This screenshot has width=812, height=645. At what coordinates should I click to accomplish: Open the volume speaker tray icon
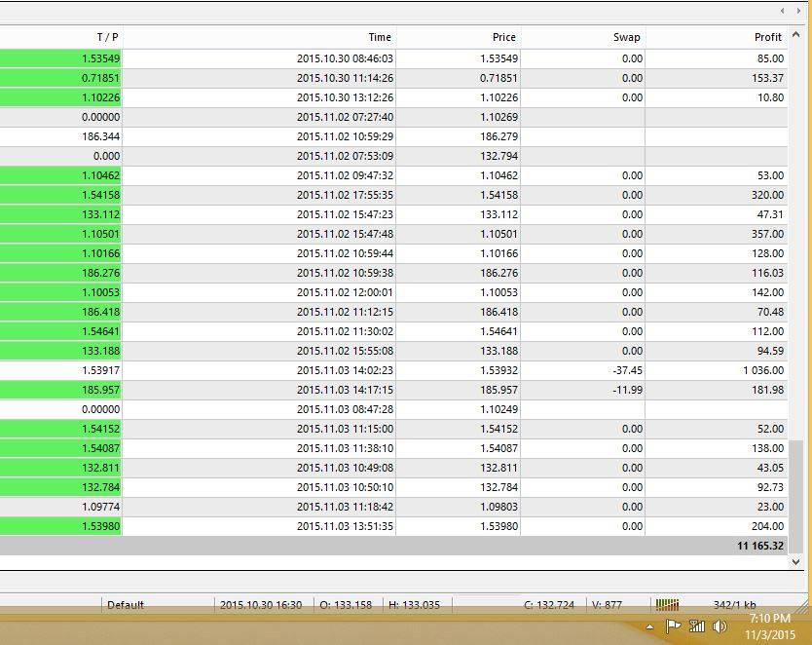click(x=720, y=626)
